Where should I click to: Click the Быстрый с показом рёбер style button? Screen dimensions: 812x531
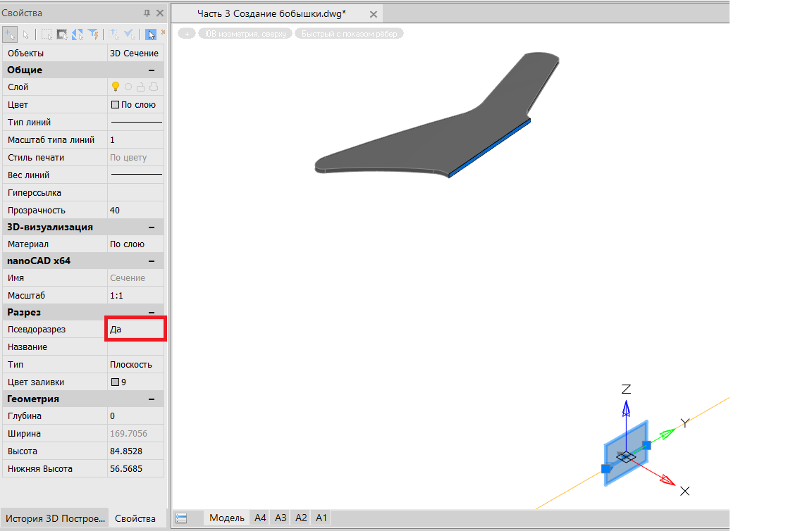349,33
